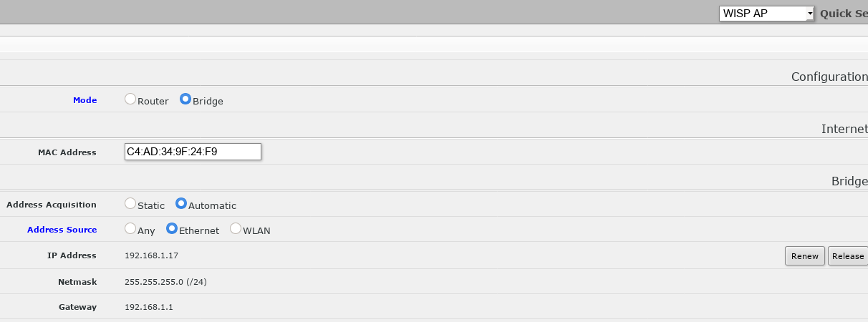Focus the MAC Address input field
Screen dimensions: 868x322
[192, 152]
